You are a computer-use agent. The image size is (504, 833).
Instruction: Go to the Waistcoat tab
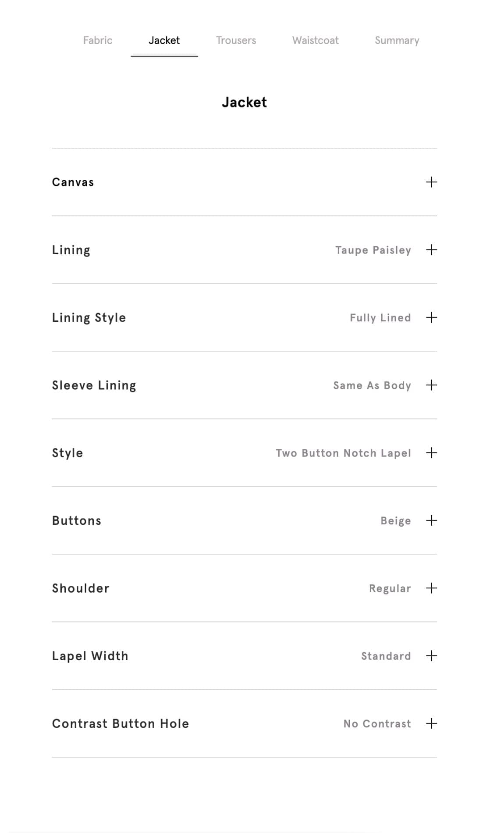pos(315,40)
